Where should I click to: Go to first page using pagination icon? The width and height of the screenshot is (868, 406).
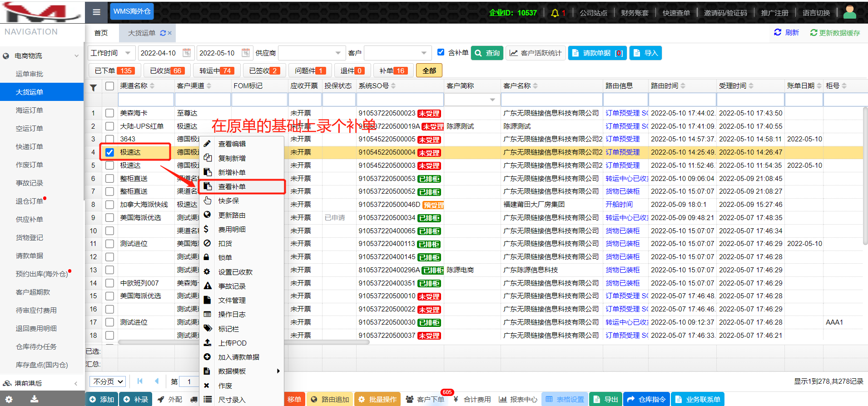[140, 381]
